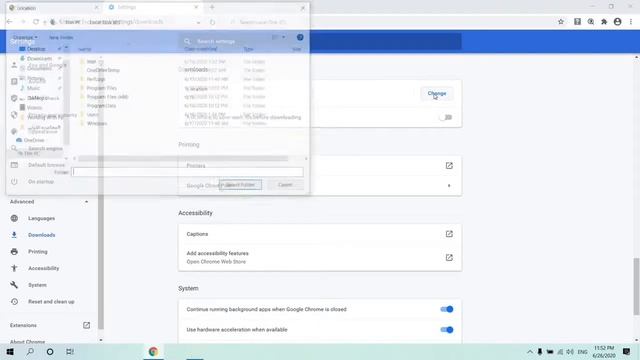Open the Extensions puzzle-piece icon

[x=604, y=22]
